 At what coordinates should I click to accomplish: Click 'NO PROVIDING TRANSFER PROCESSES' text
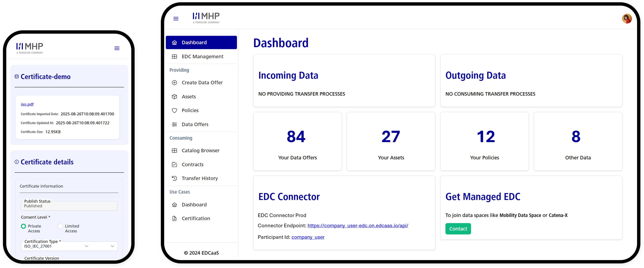302,94
